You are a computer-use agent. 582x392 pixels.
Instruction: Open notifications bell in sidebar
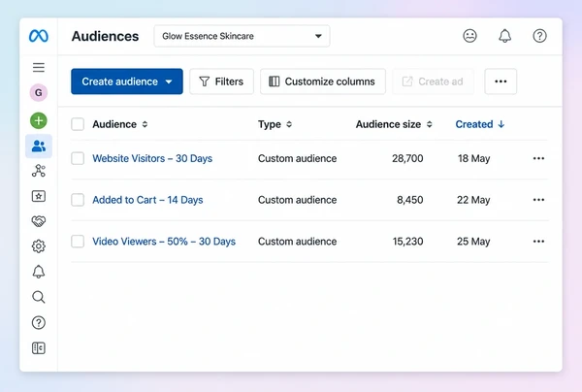point(39,272)
